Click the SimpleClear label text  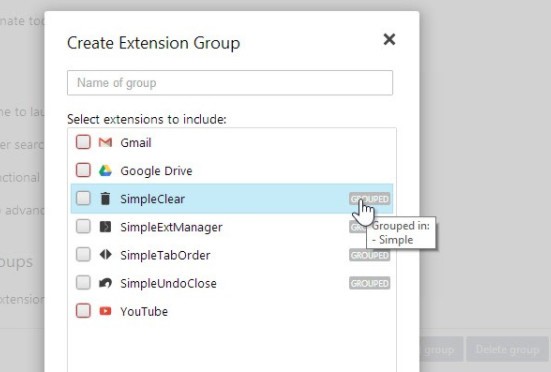[x=153, y=199]
